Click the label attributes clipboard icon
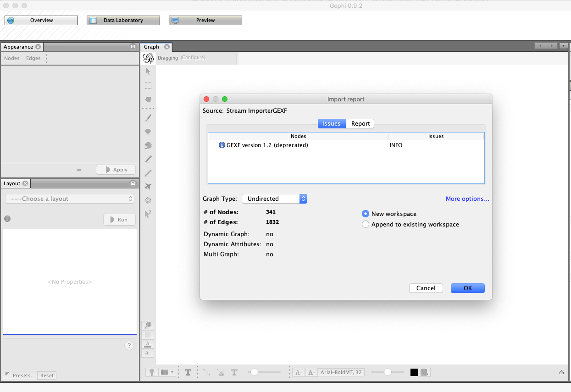The width and height of the screenshot is (571, 392). [x=424, y=372]
